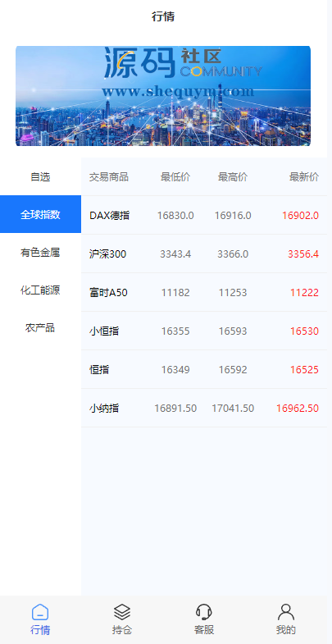Open the 恒指 index row

coord(204,370)
